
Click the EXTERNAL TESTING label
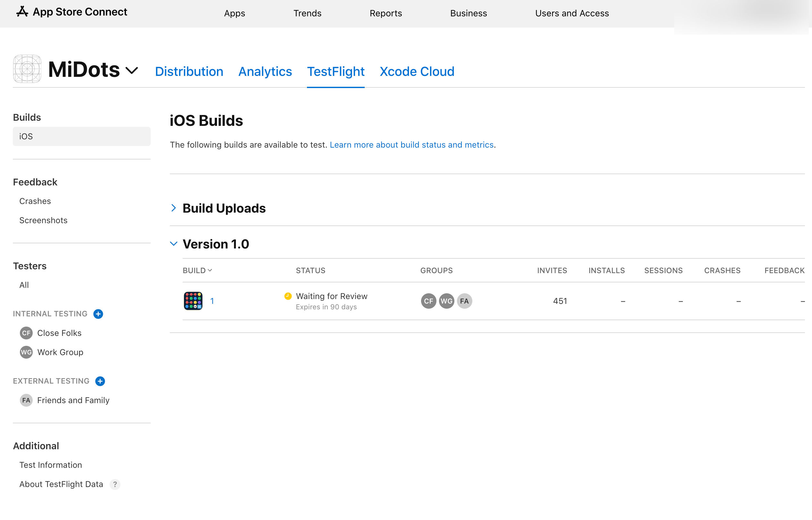tap(51, 381)
